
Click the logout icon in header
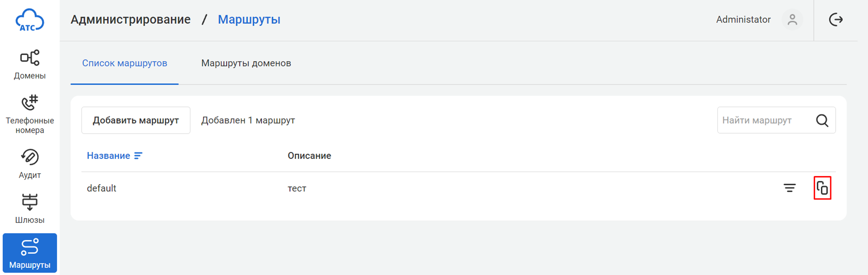tap(835, 20)
